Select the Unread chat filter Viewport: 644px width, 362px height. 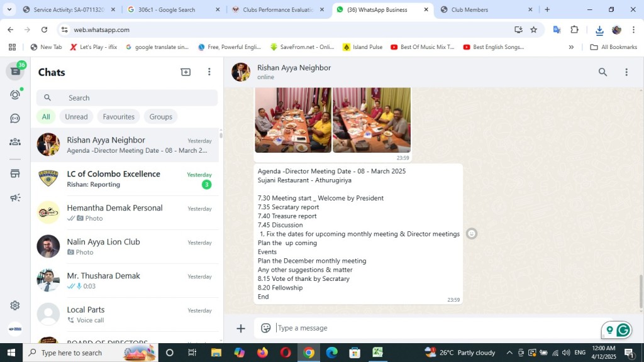[76, 116]
